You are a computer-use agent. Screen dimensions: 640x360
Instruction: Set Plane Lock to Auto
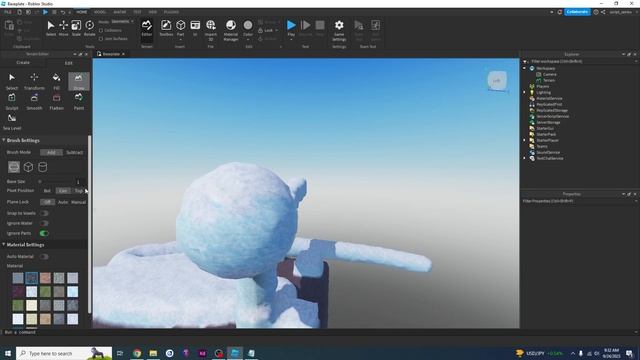63,202
